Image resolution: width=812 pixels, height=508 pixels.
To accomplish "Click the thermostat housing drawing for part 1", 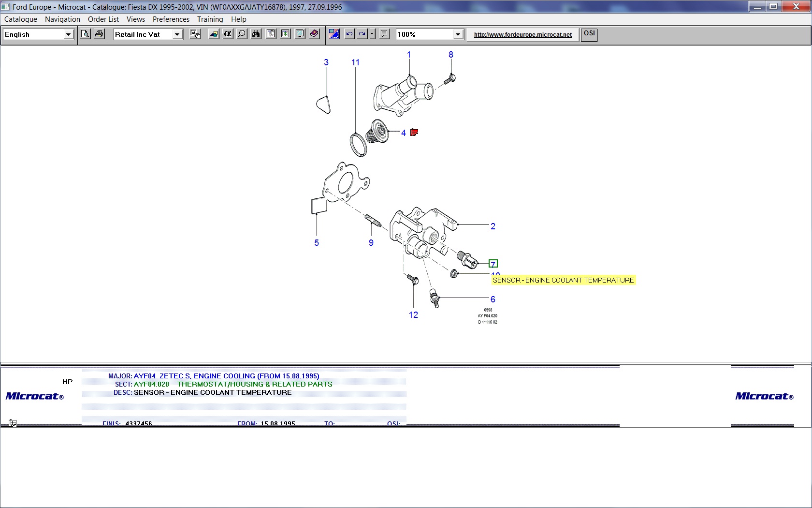I will (x=403, y=96).
